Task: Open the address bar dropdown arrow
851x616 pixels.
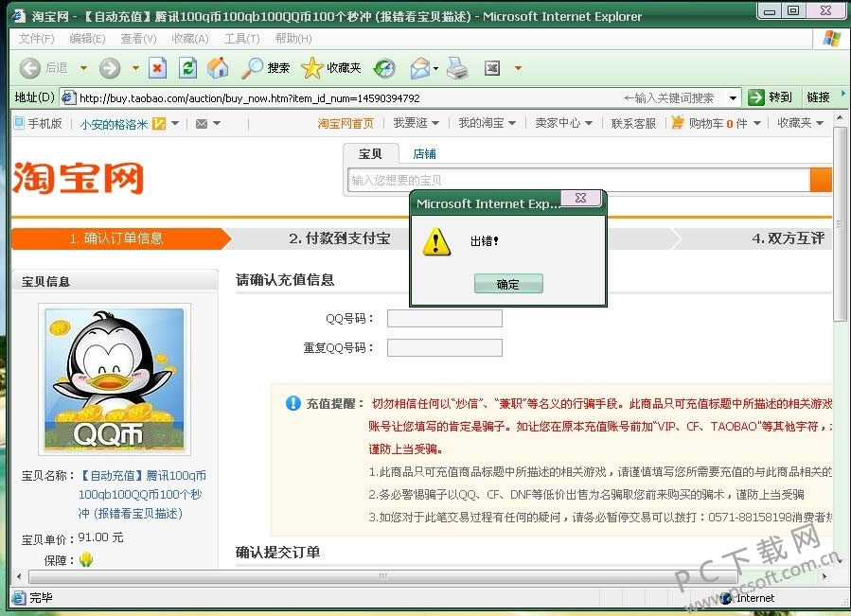Action: (x=734, y=98)
